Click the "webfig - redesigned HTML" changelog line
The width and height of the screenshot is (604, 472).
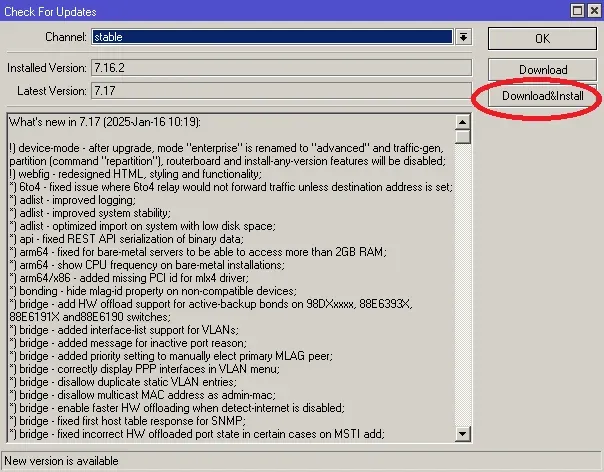click(x=135, y=174)
